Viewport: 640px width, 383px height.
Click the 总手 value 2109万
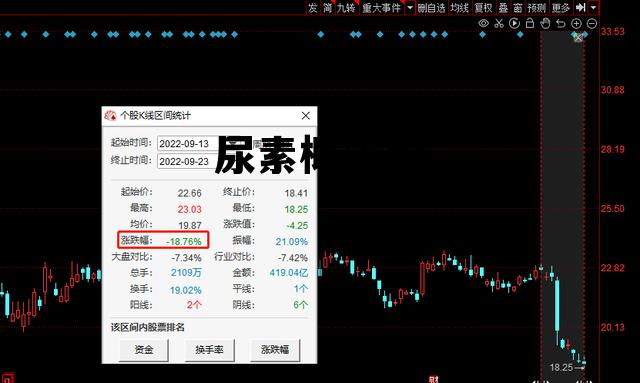pyautogui.click(x=186, y=273)
